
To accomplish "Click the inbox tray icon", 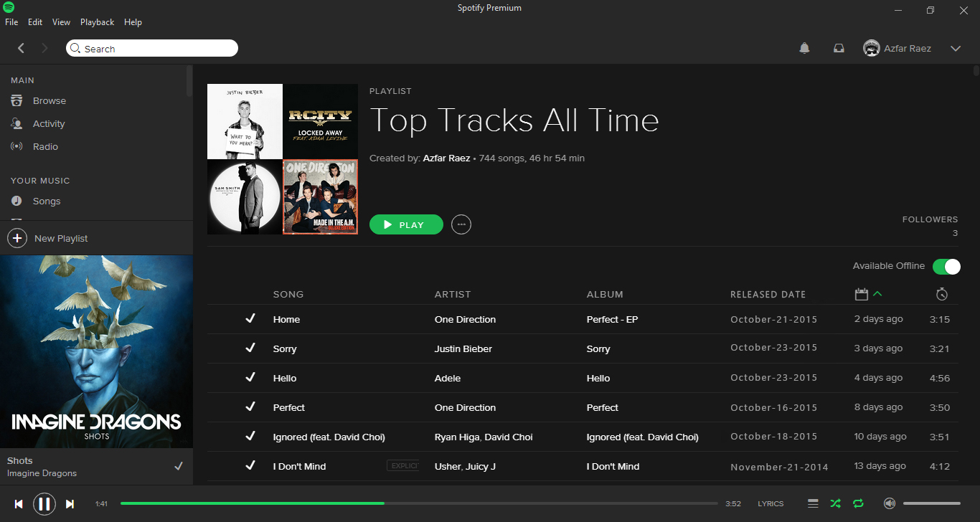I will (x=838, y=48).
